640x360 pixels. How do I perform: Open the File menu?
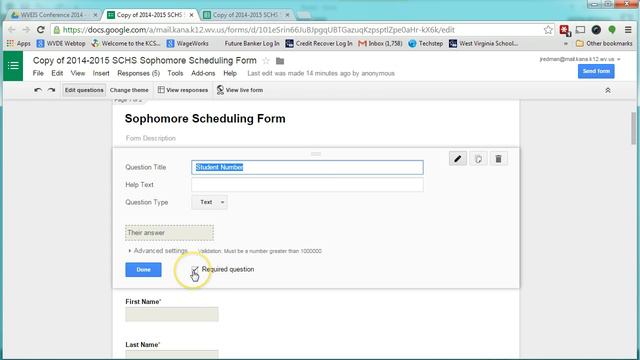[38, 73]
